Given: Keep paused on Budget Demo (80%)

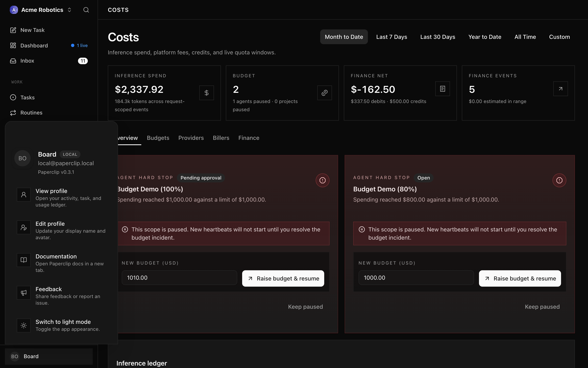Looking at the screenshot, I should click(542, 307).
